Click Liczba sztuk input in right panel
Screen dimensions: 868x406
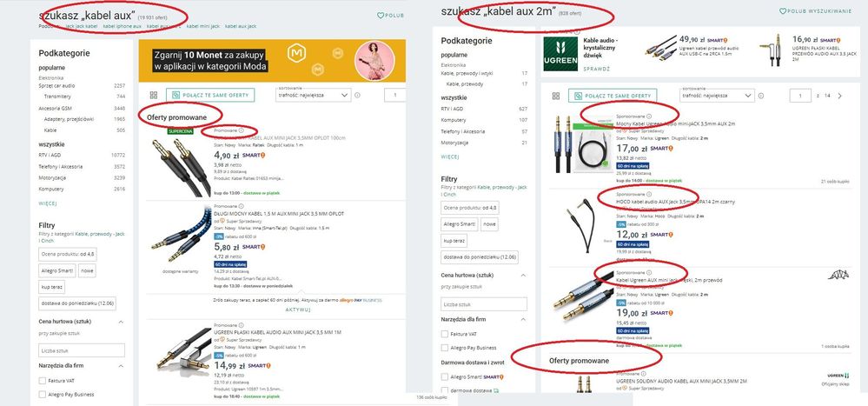point(484,304)
